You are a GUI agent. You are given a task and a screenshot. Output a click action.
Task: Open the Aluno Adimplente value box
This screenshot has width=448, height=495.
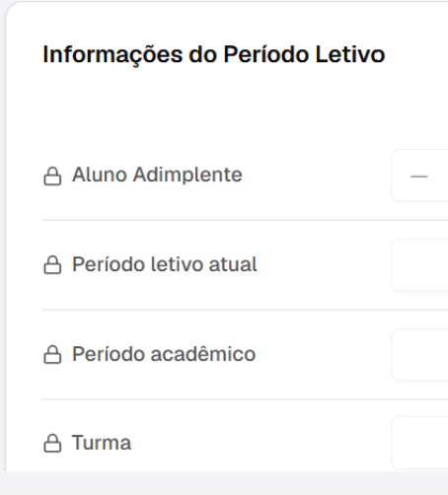coord(419,175)
